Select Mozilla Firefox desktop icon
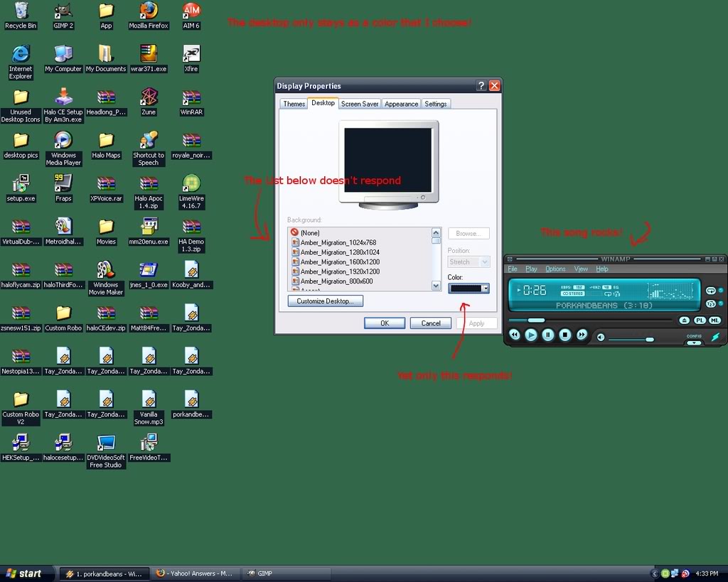The image size is (728, 582). coord(149,16)
